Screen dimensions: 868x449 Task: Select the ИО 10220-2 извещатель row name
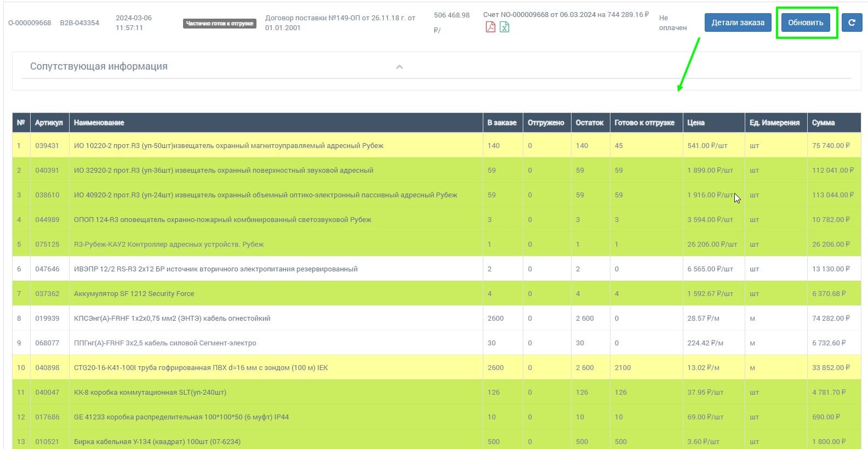click(229, 146)
